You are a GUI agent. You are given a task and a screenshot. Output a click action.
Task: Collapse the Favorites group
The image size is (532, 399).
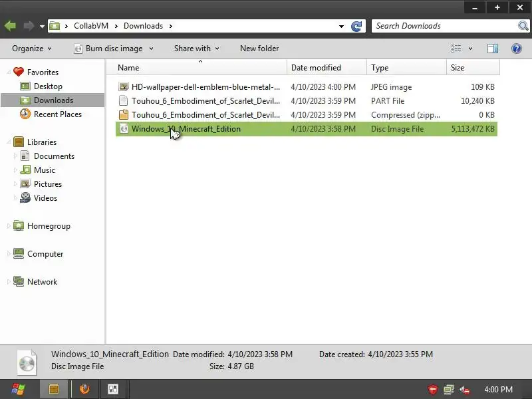[x=8, y=72]
